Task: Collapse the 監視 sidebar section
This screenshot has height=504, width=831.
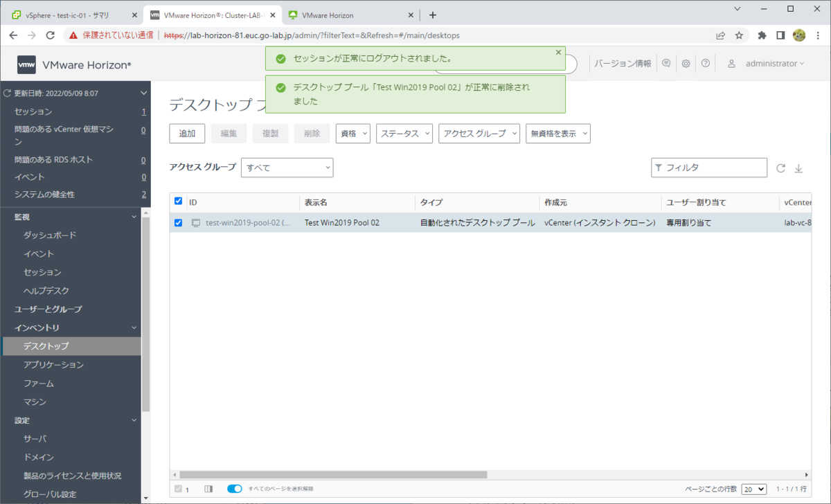Action: (x=135, y=217)
